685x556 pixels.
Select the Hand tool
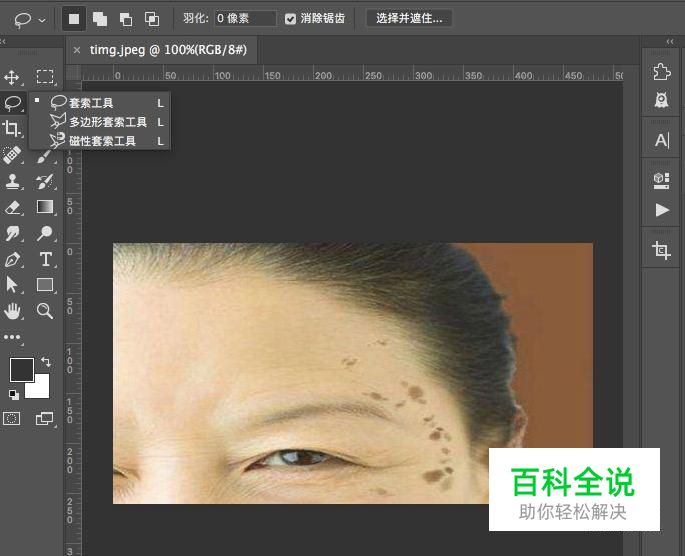(x=13, y=311)
